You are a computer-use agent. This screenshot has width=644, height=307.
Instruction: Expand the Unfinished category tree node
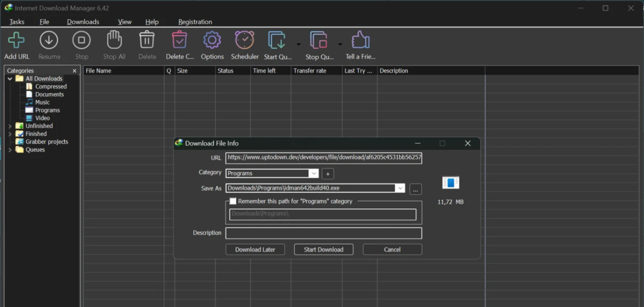point(10,126)
